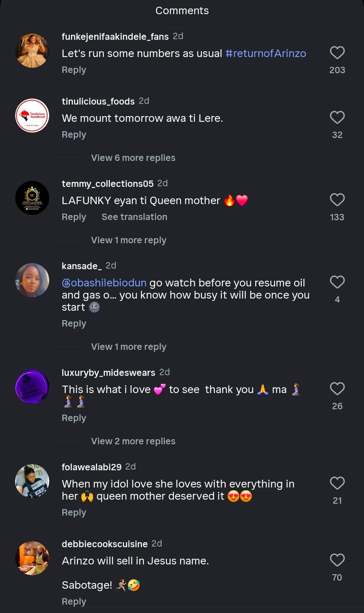Screen dimensions: 364x613
Task: Tap heart on folawealabi29's comment
Action: click(x=337, y=483)
